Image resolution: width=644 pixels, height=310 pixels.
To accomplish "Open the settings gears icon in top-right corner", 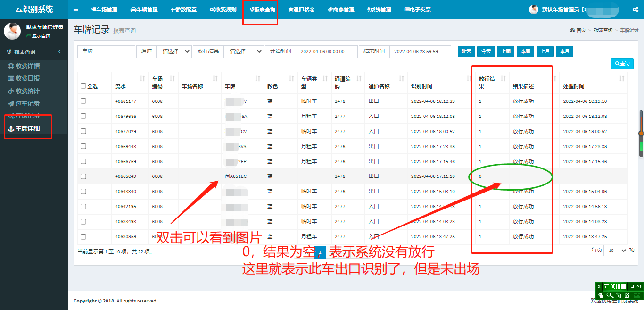I will click(x=636, y=9).
